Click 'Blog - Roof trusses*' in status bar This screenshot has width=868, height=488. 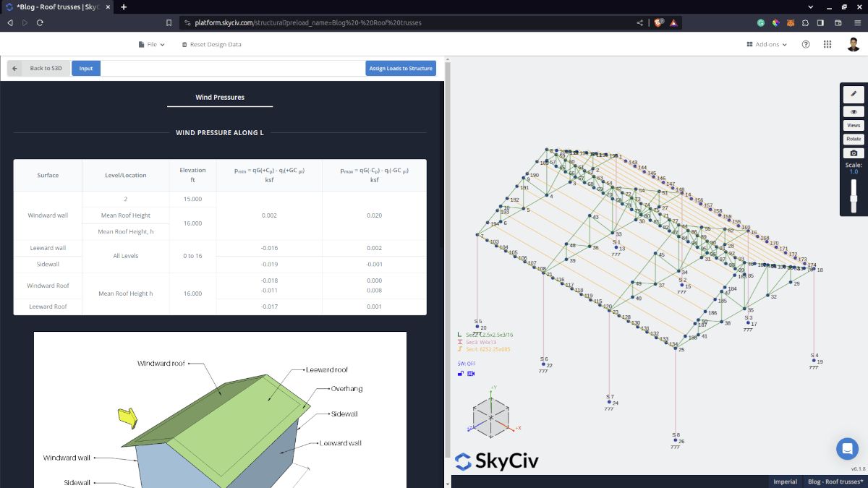point(835,481)
